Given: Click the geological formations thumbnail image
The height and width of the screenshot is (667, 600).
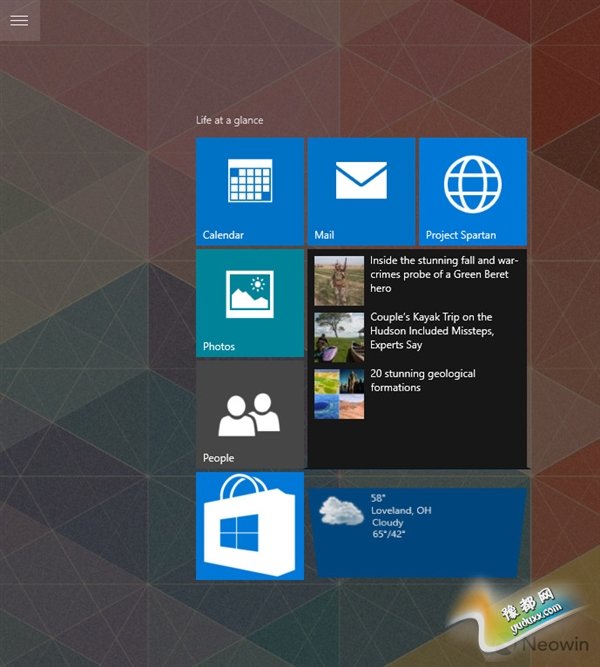Looking at the screenshot, I should (x=339, y=394).
